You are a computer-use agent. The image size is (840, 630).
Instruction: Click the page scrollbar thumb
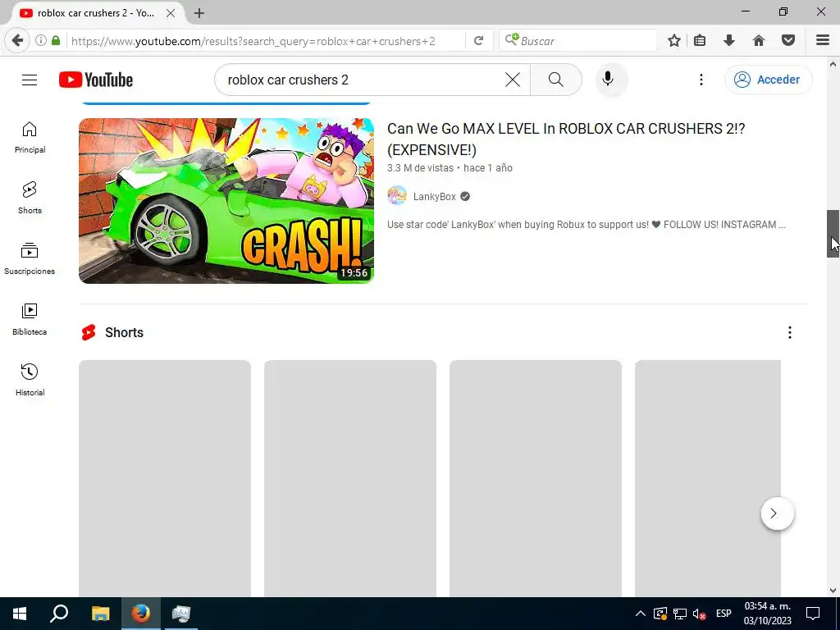(x=833, y=234)
